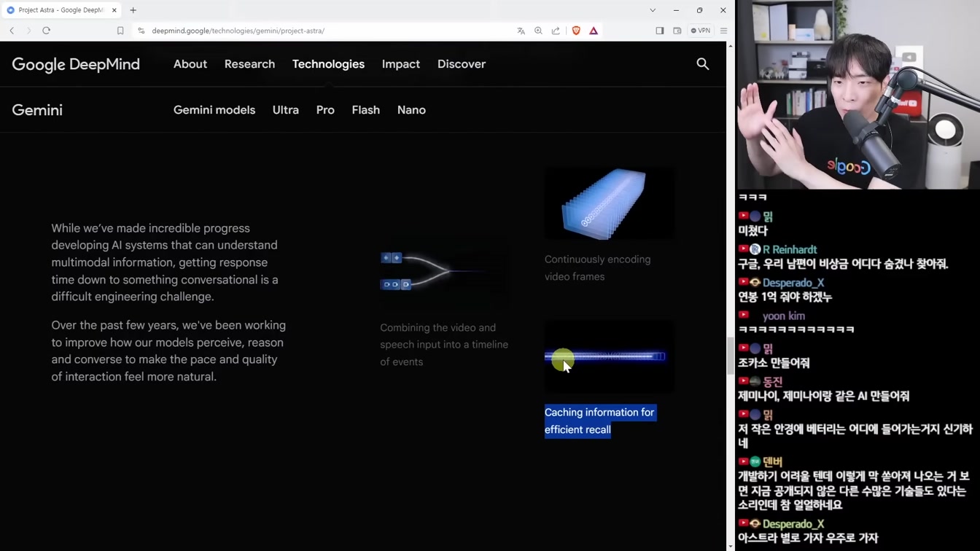Click the paragraph starting 'While we've made incredible progress'
The width and height of the screenshot is (980, 551).
click(x=165, y=262)
